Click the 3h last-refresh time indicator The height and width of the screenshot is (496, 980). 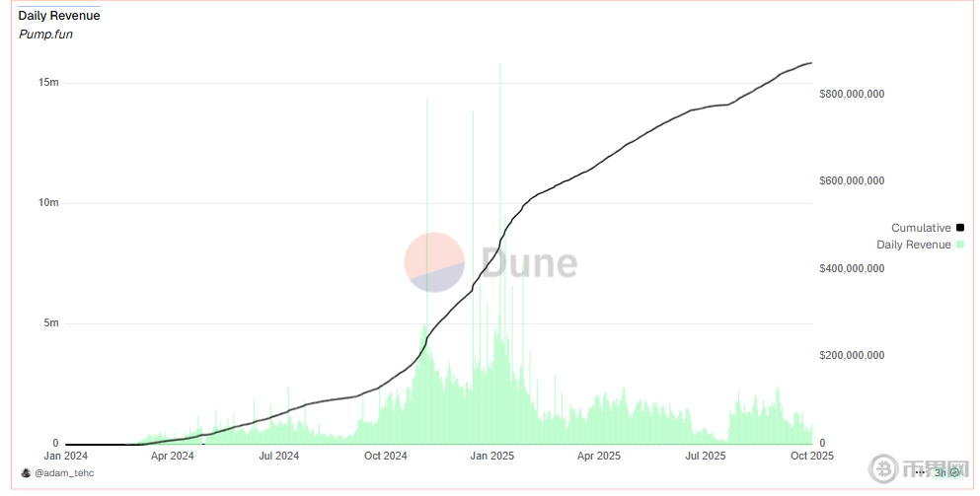coord(941,472)
